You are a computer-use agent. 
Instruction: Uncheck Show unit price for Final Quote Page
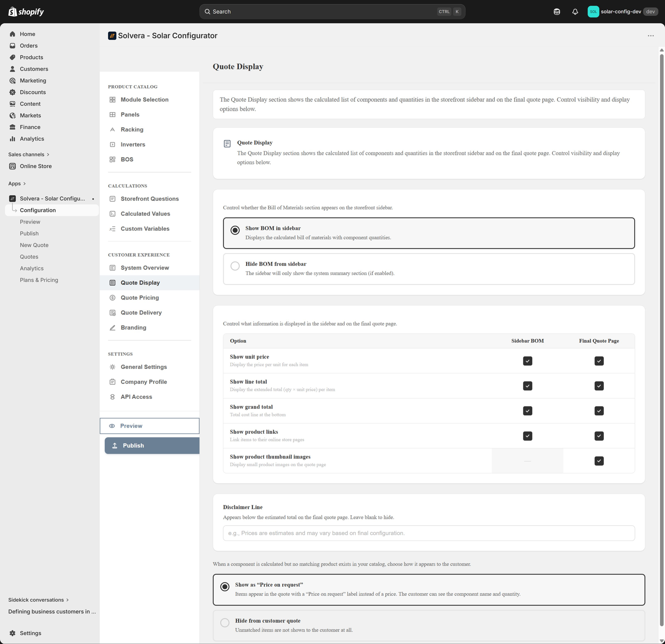599,361
